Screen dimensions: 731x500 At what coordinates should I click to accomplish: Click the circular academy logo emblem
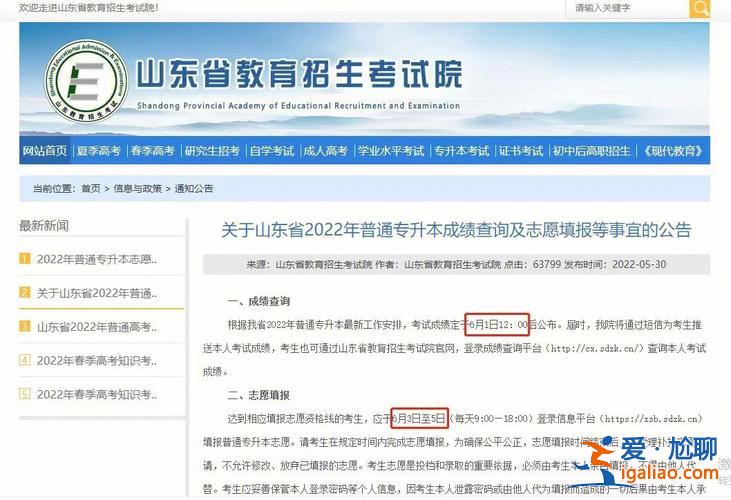86,82
